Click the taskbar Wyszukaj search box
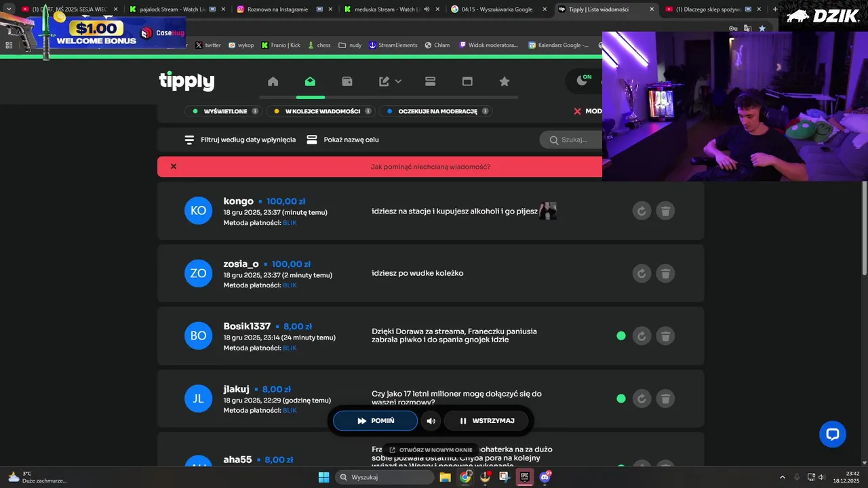This screenshot has height=488, width=868. (384, 477)
